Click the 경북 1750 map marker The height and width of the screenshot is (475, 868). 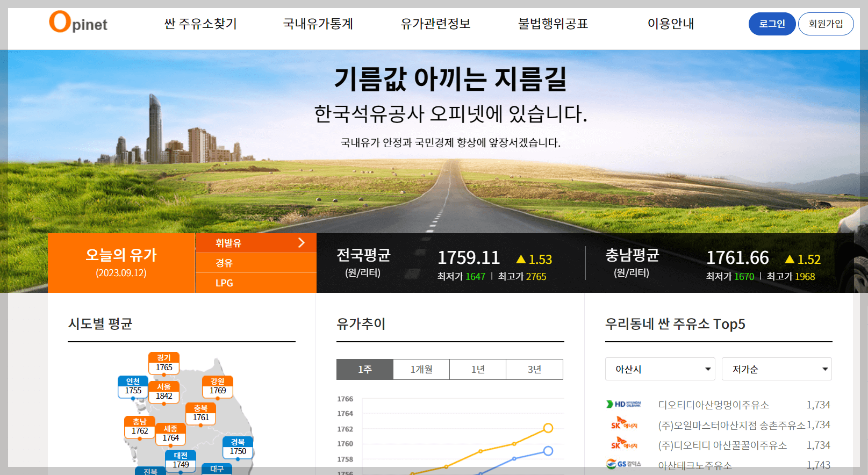point(238,447)
